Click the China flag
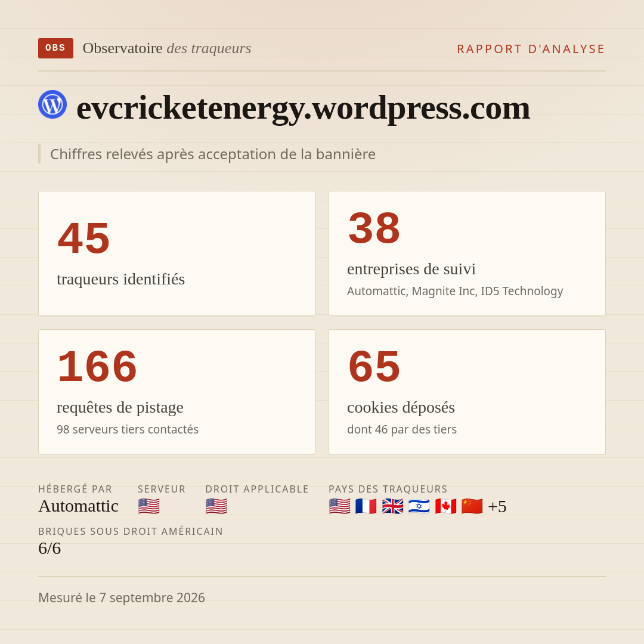The height and width of the screenshot is (644, 644). 472,506
